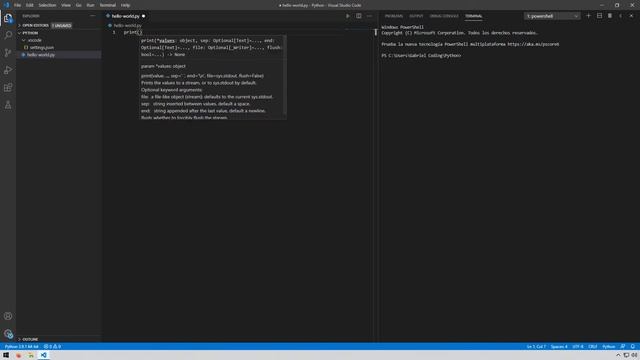The image size is (640, 360).
Task: Open the notifications bell in status bar
Action: pos(633,347)
